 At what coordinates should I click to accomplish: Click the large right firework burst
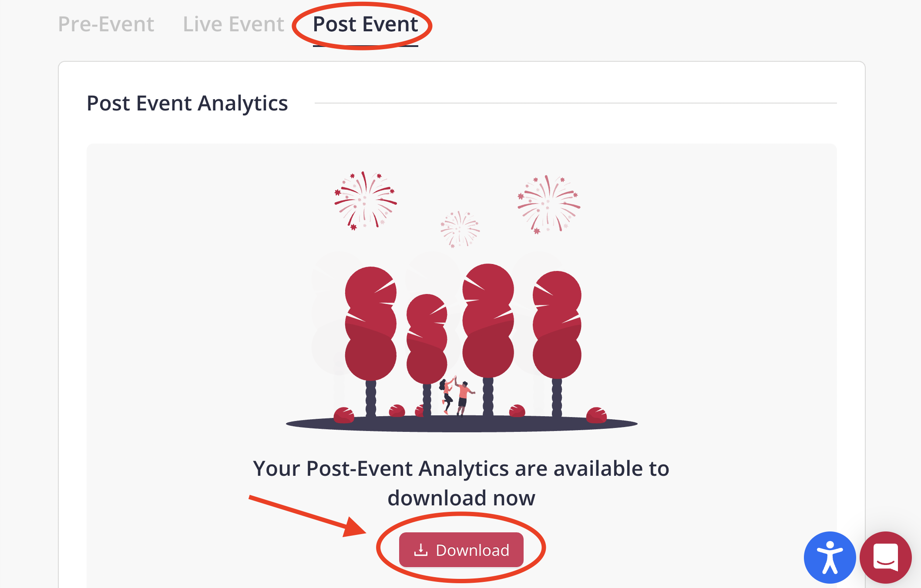548,204
